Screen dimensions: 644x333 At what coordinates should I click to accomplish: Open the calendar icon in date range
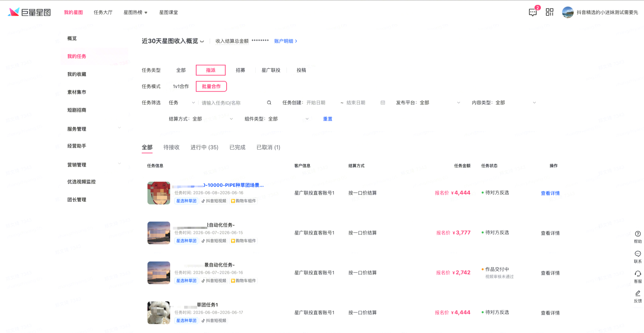[x=383, y=102]
